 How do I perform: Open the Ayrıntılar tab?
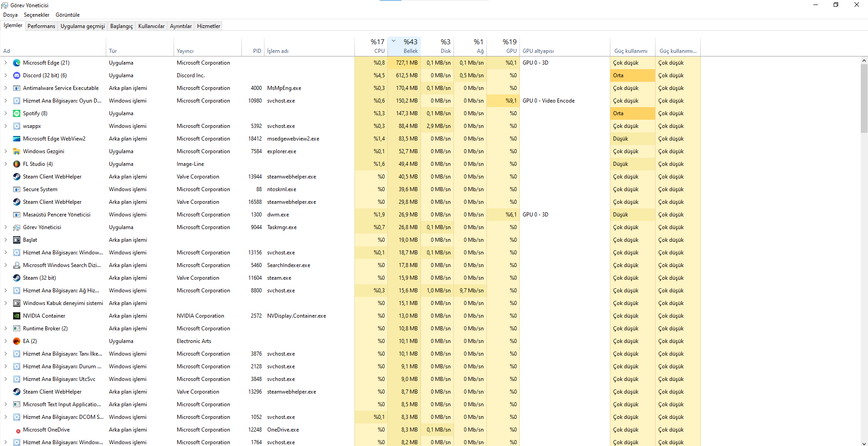[x=181, y=26]
